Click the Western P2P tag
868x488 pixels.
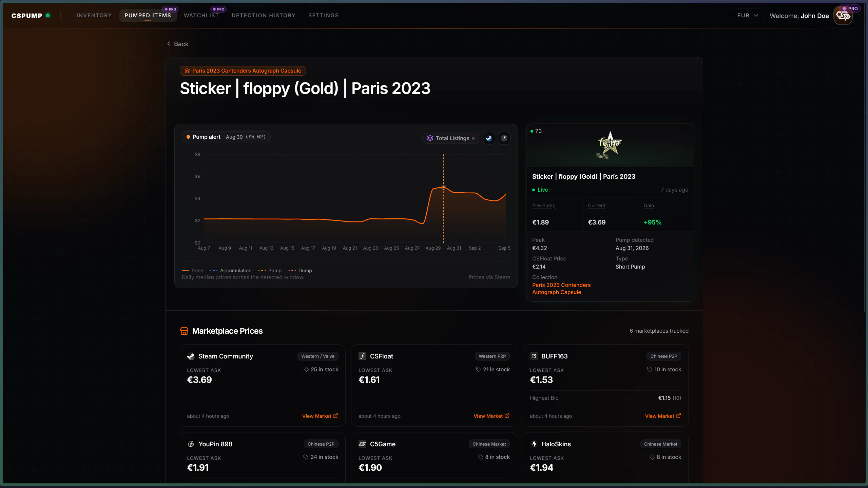tap(492, 356)
